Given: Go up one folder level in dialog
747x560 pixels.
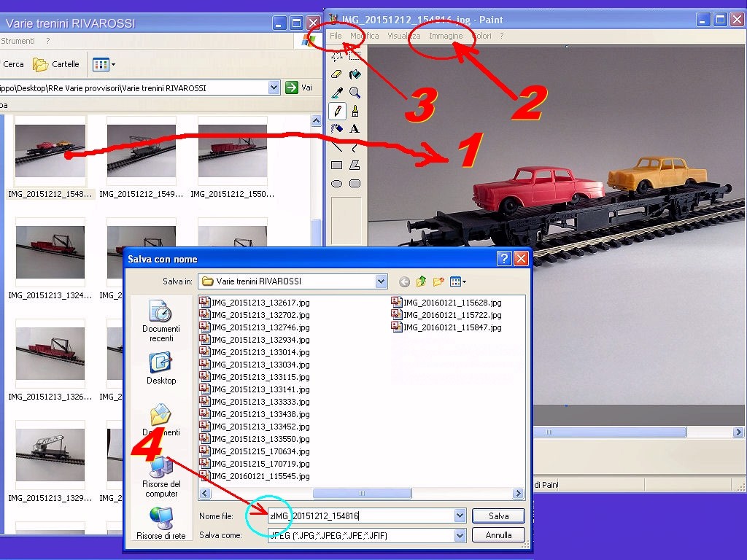Looking at the screenshot, I should pos(421,282).
